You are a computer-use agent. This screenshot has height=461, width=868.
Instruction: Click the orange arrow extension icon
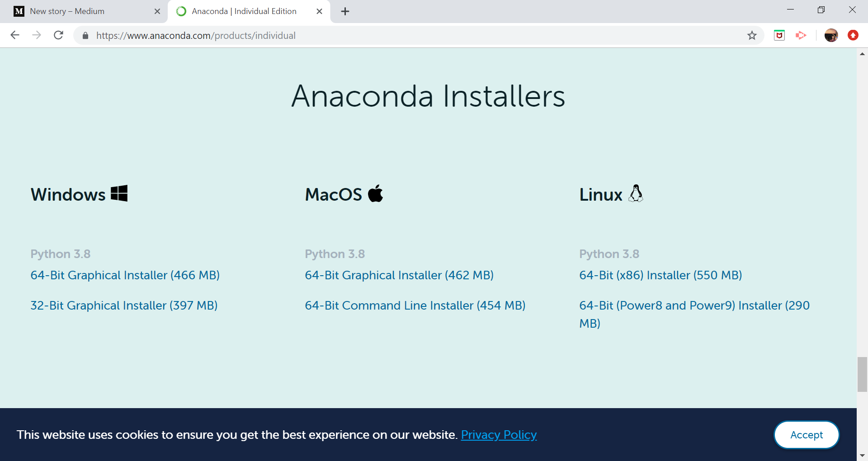(x=801, y=35)
